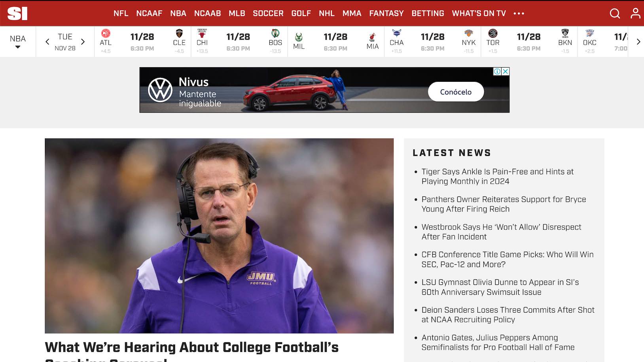Click the Toronto Raptors team logo

[493, 33]
